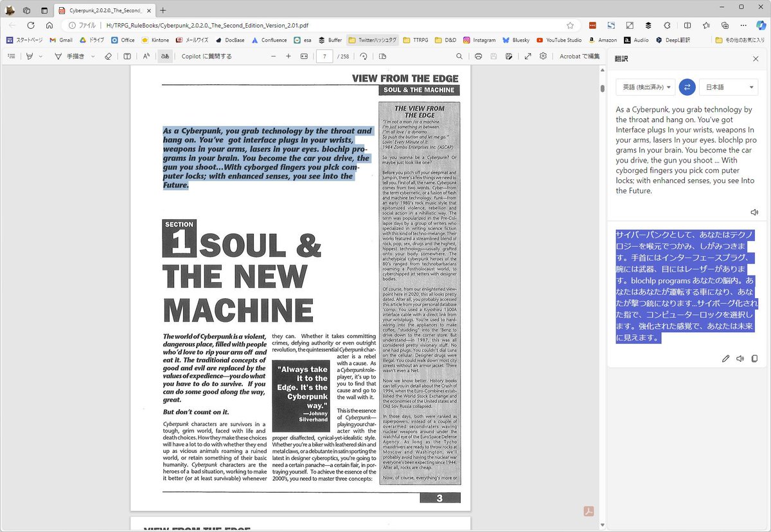Open D&D bookmark folder

pos(445,40)
